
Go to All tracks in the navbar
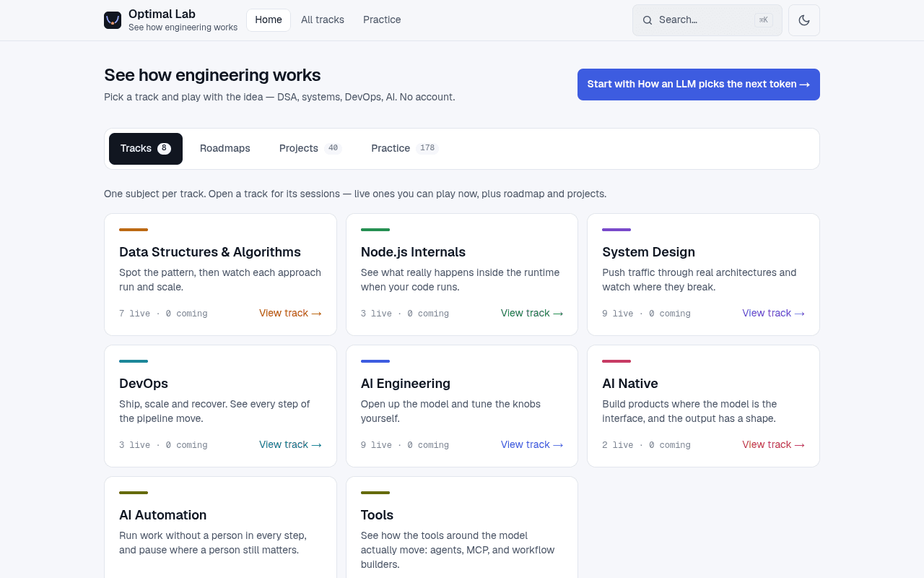click(x=323, y=20)
